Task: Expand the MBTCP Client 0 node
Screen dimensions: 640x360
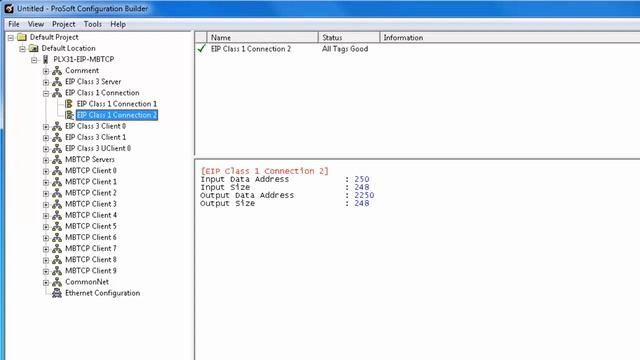Action: click(x=46, y=171)
